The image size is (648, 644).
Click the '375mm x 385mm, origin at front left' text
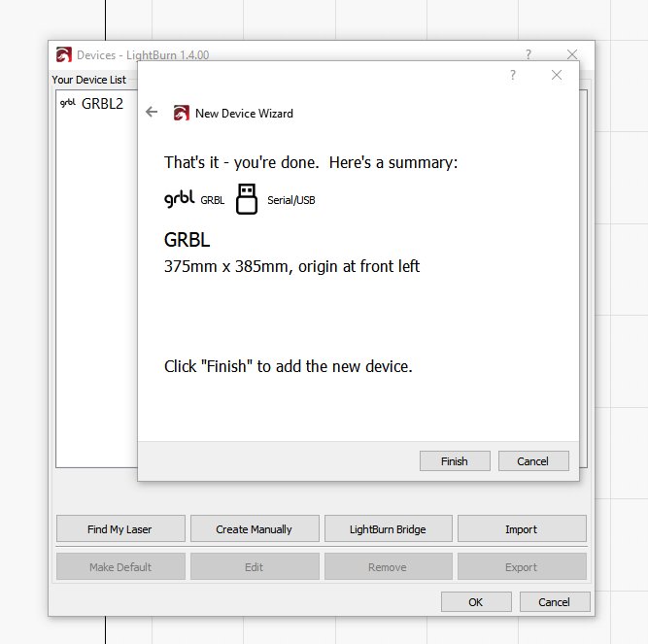coord(291,266)
